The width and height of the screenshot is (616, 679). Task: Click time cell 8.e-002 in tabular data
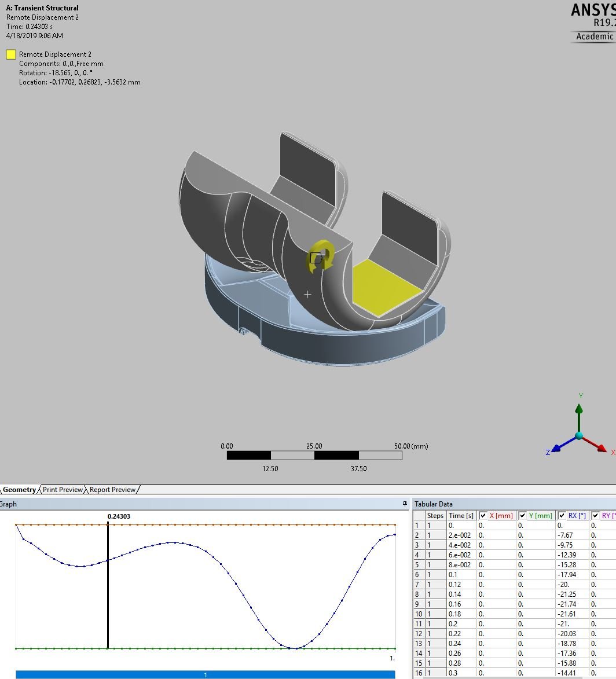click(x=461, y=565)
